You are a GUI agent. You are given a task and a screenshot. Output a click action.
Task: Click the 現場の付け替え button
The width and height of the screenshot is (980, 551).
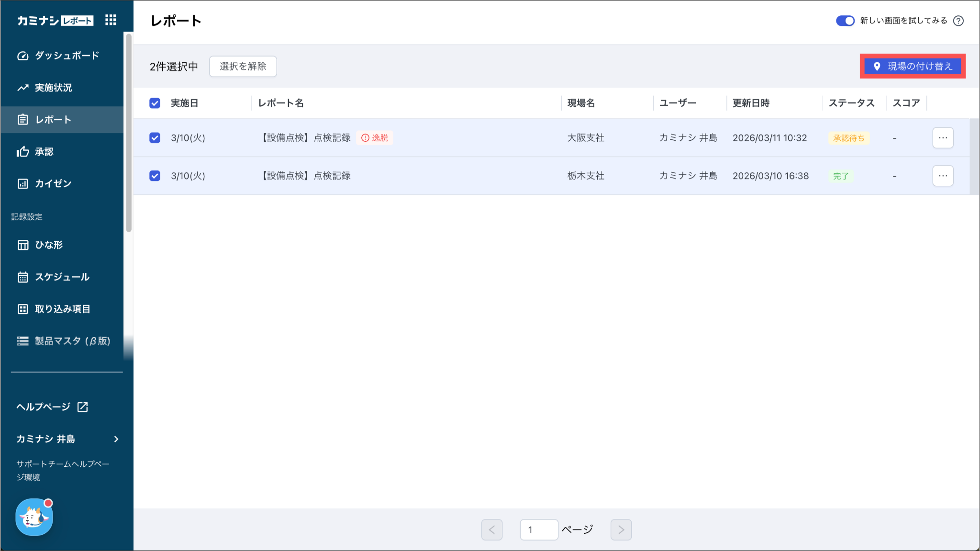[912, 66]
